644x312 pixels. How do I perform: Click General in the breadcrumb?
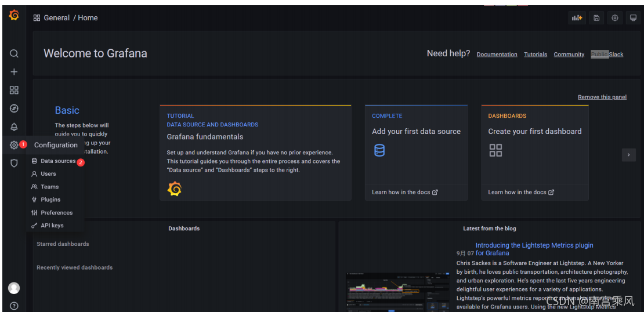(x=57, y=17)
